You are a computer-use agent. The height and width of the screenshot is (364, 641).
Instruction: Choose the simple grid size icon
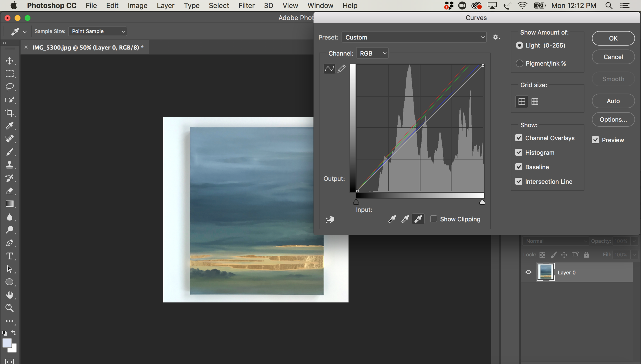tap(522, 102)
